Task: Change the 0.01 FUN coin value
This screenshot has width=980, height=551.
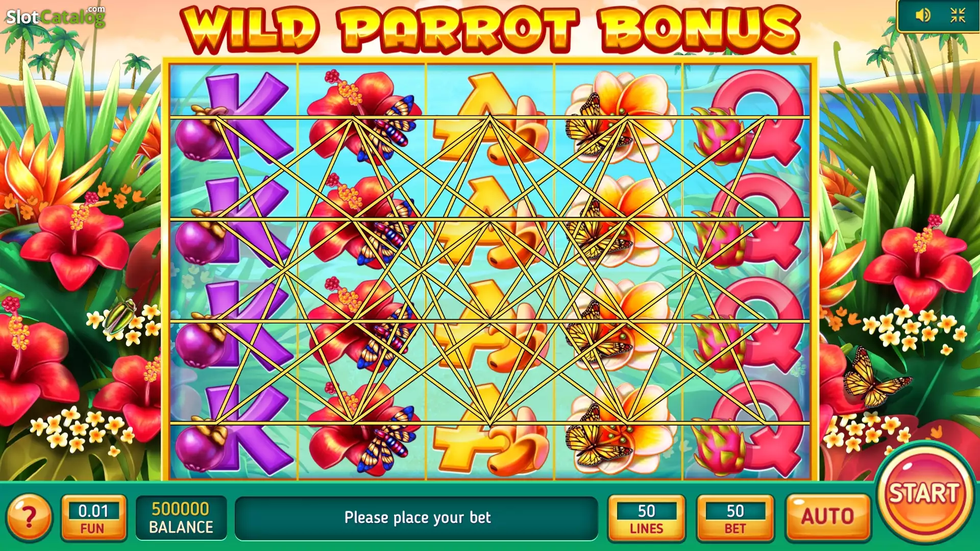Action: pos(93,517)
